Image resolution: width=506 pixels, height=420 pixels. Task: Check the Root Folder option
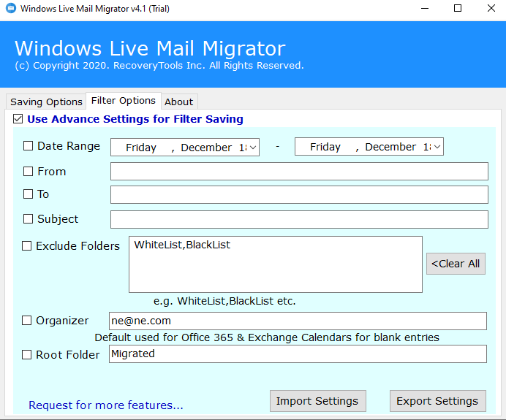(26, 354)
